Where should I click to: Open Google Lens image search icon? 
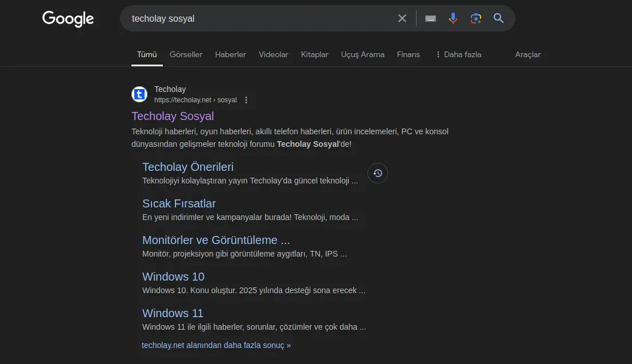click(475, 18)
